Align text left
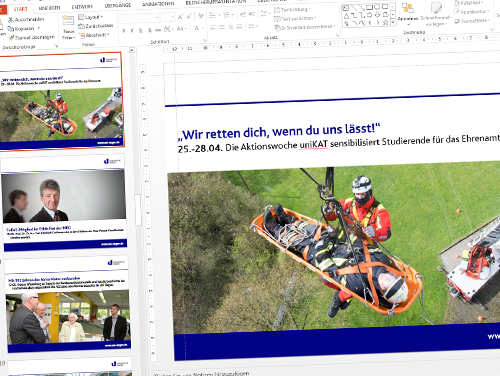This screenshot has height=376, width=500. (213, 27)
